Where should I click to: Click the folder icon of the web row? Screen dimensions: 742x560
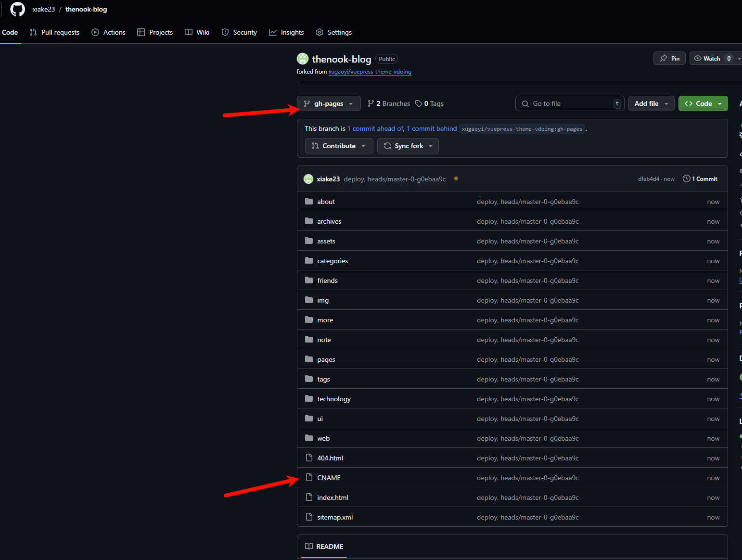309,438
